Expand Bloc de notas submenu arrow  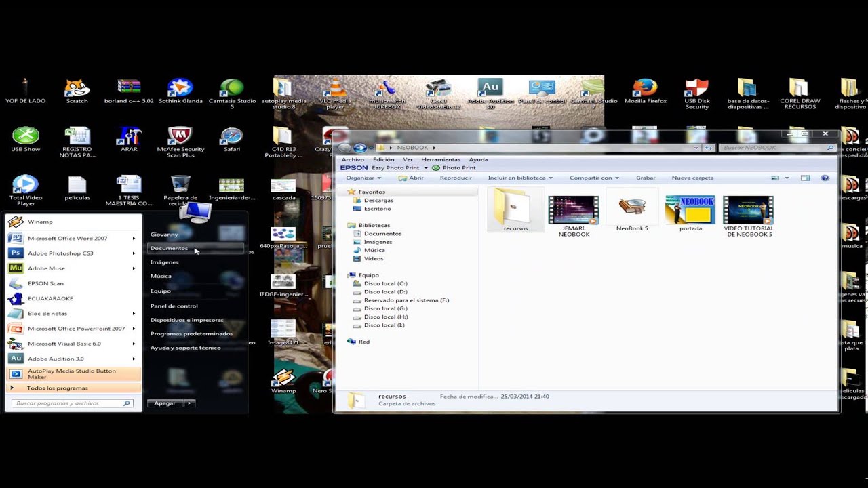134,314
